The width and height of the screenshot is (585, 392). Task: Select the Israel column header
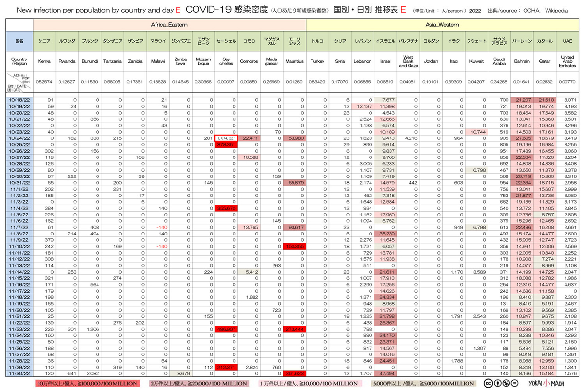[x=385, y=61]
